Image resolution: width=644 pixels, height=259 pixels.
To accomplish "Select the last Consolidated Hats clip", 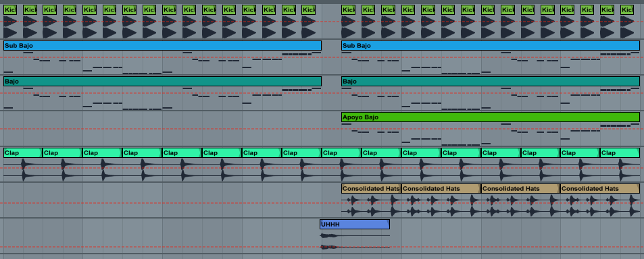I will (x=600, y=188).
